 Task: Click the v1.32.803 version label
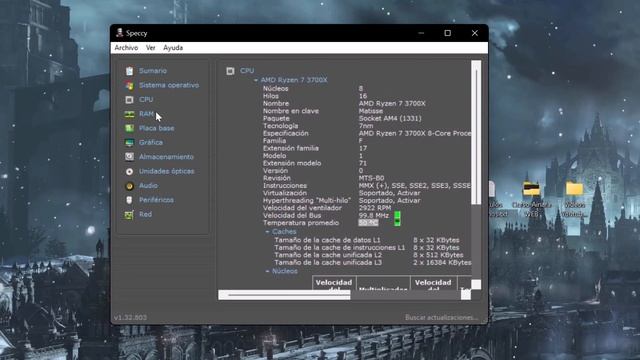tap(130, 317)
